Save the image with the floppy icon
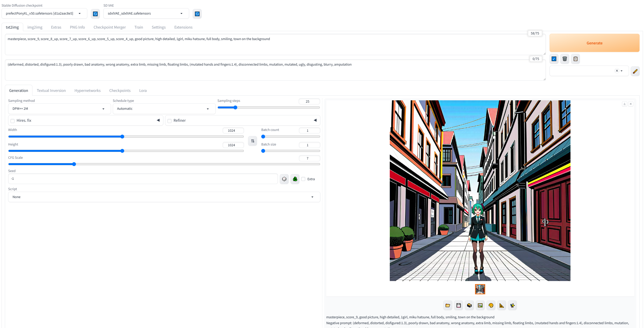This screenshot has width=644, height=328. click(x=459, y=306)
